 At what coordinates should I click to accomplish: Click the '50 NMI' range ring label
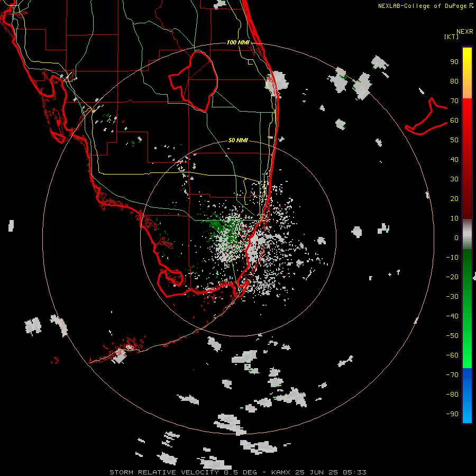tap(238, 140)
